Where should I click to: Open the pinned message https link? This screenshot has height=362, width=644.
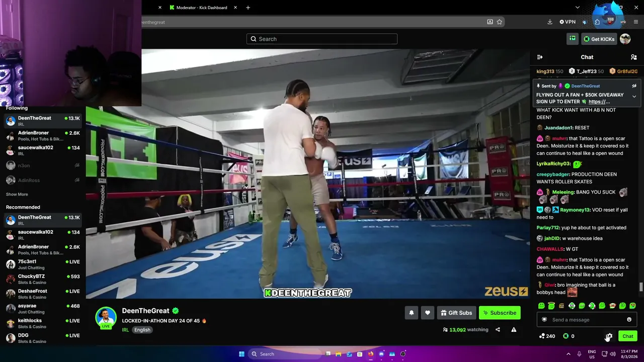click(x=599, y=102)
